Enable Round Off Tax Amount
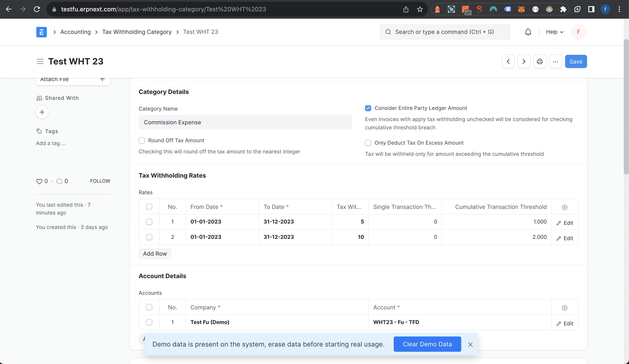 [142, 141]
